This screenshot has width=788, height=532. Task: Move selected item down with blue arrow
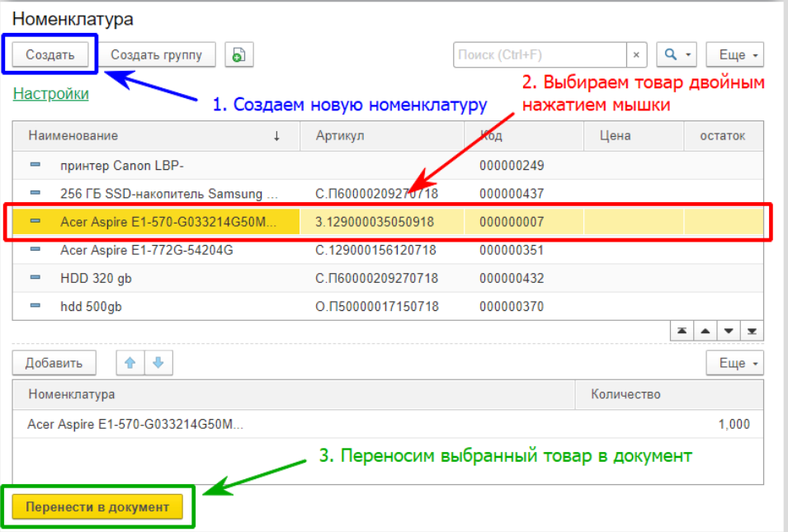coord(158,363)
